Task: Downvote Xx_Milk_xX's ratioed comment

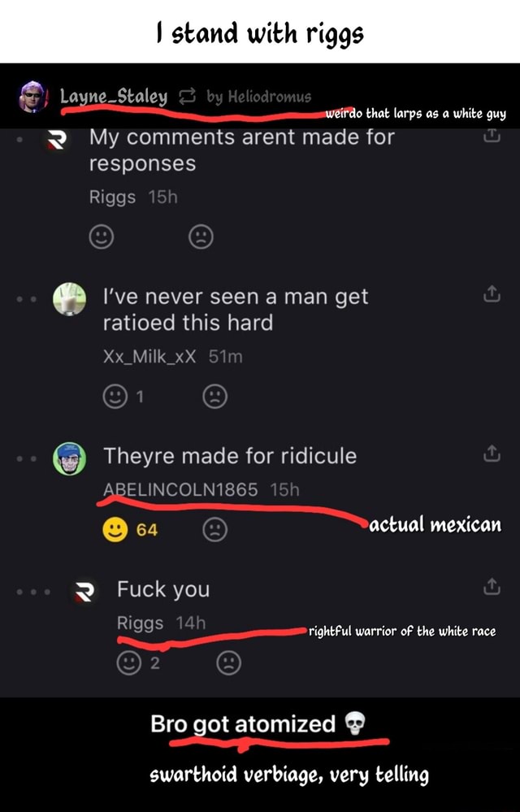Action: 214,397
